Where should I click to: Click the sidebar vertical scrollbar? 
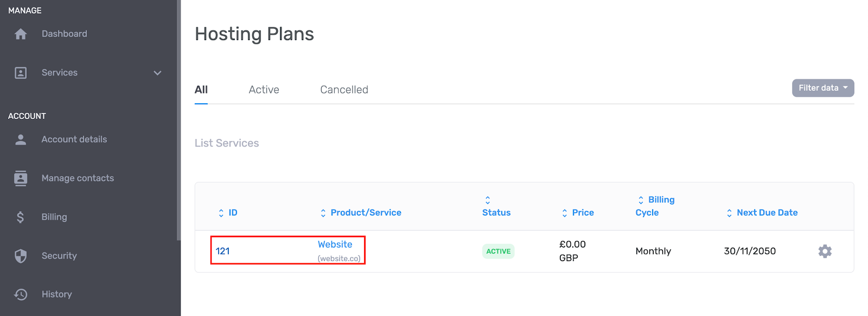(x=178, y=121)
